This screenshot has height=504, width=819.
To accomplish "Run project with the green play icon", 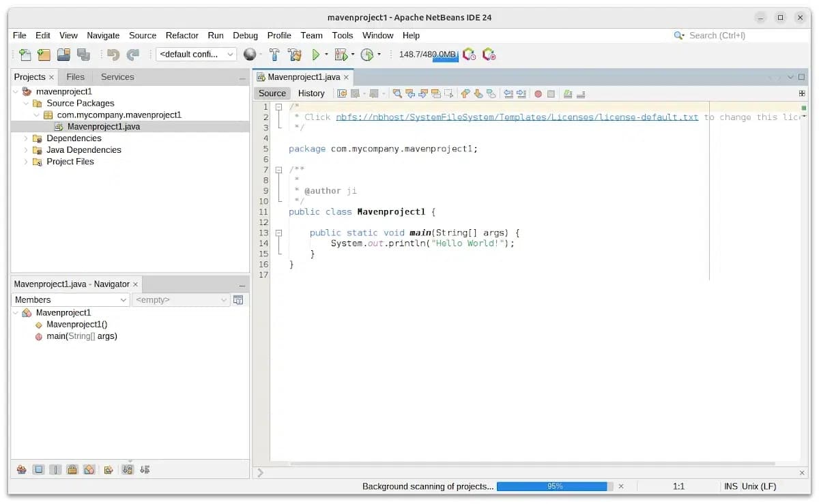I will point(316,55).
